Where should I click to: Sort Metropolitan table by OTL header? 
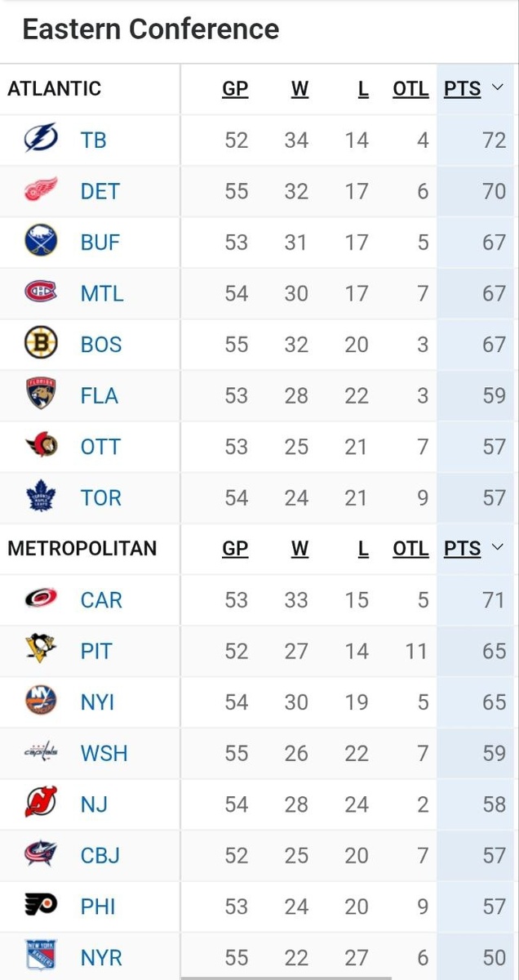click(x=410, y=549)
